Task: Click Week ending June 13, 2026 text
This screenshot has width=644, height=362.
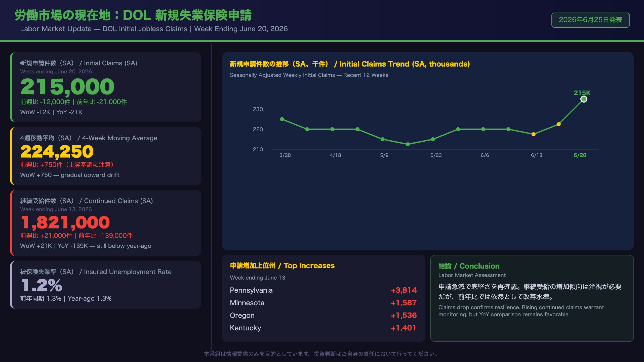Action: tap(56, 209)
